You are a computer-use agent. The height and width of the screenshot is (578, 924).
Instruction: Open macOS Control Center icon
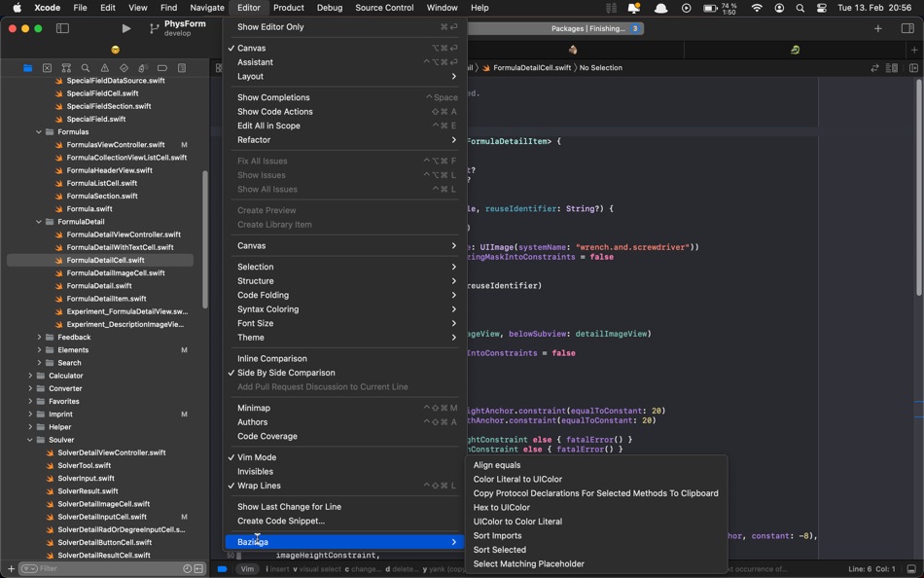point(822,8)
